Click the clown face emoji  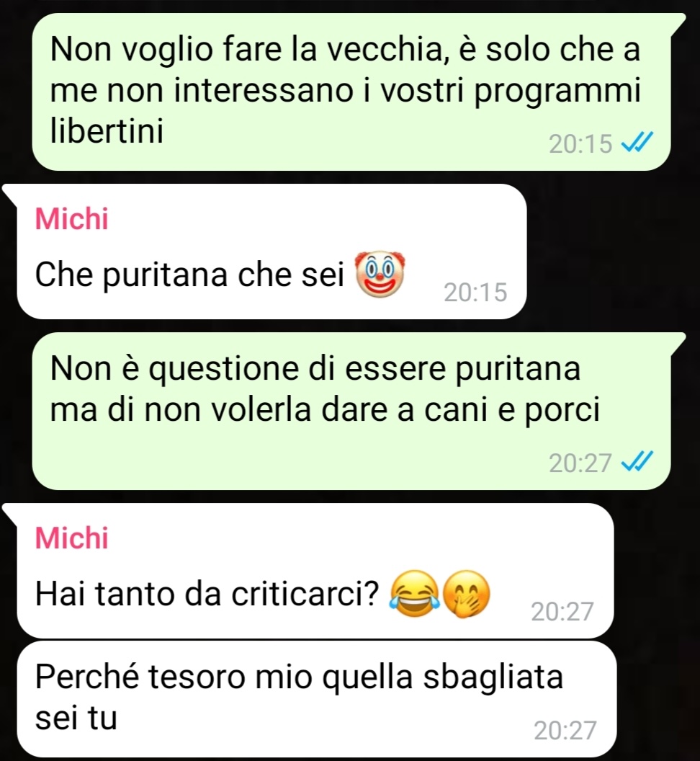pyautogui.click(x=380, y=275)
